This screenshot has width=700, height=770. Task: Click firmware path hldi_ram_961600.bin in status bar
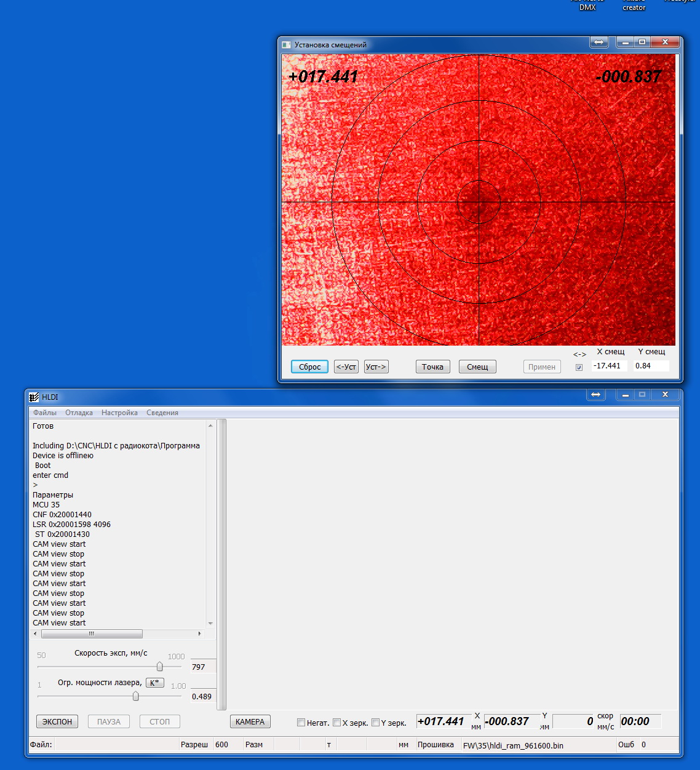click(513, 745)
